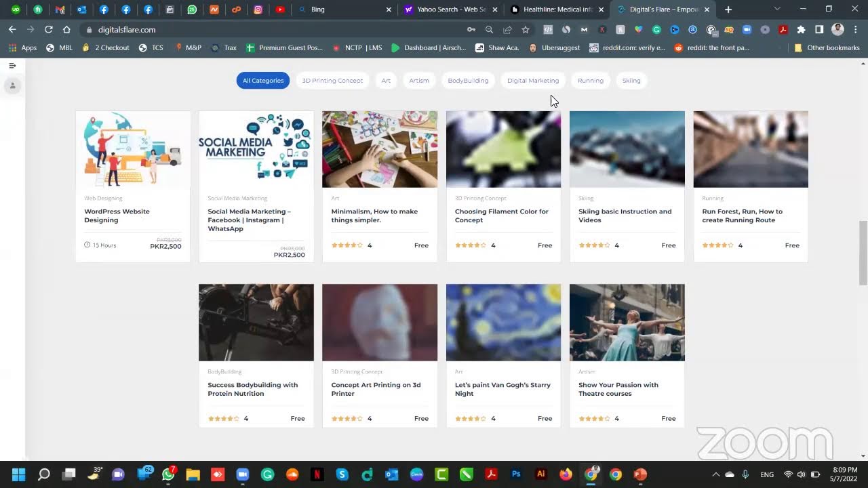This screenshot has width=868, height=488.
Task: Open Netflix from the taskbar
Action: (317, 474)
